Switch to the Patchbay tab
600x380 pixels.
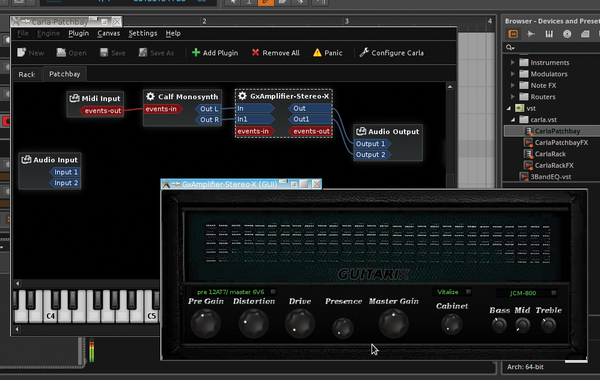[65, 74]
